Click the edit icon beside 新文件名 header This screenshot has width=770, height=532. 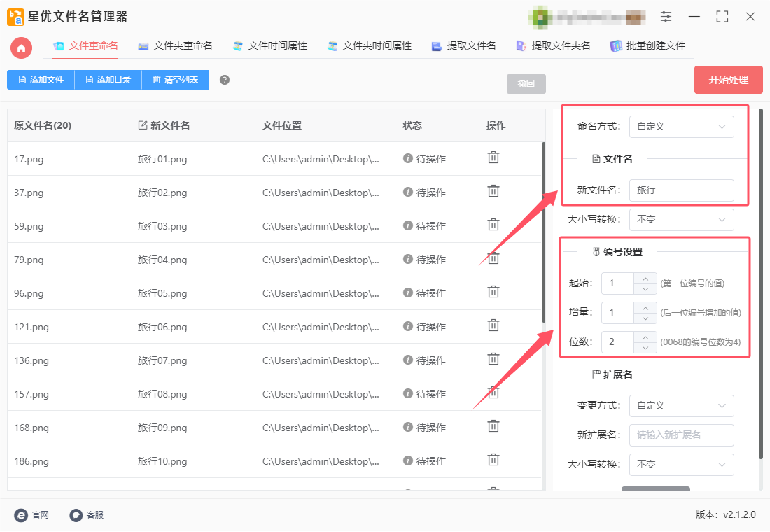143,125
